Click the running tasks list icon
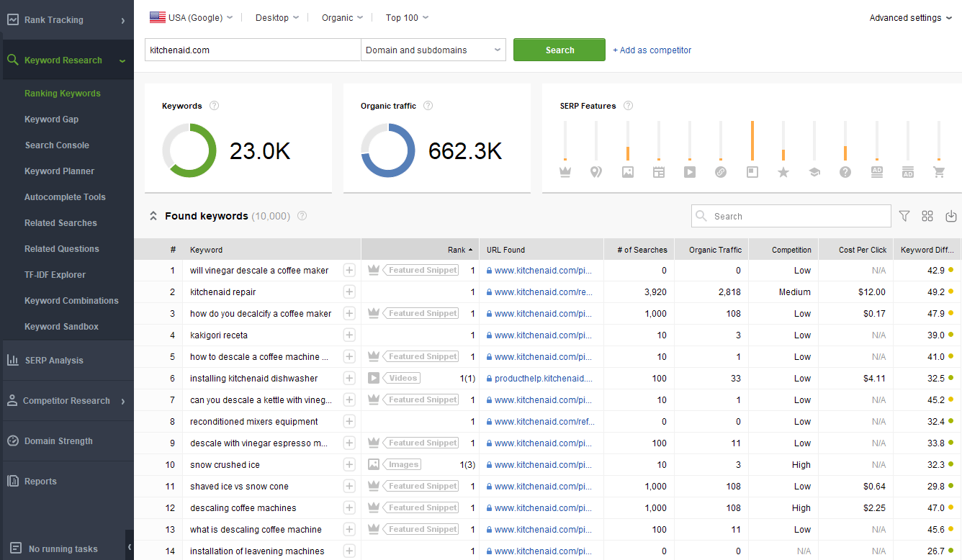Image resolution: width=962 pixels, height=560 pixels. click(15, 549)
